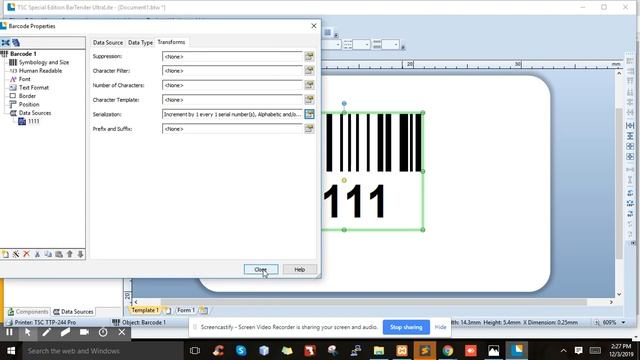Select the 1111 data source item
640x360 pixels.
click(x=33, y=121)
